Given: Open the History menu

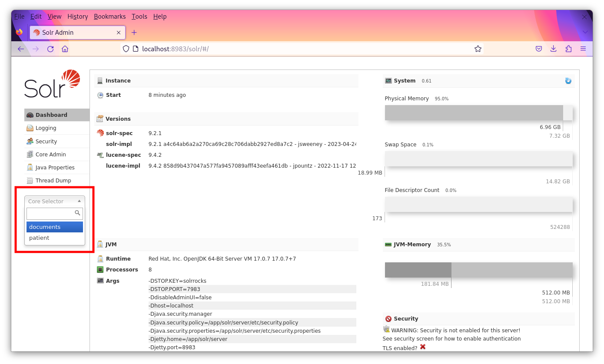Looking at the screenshot, I should [78, 17].
